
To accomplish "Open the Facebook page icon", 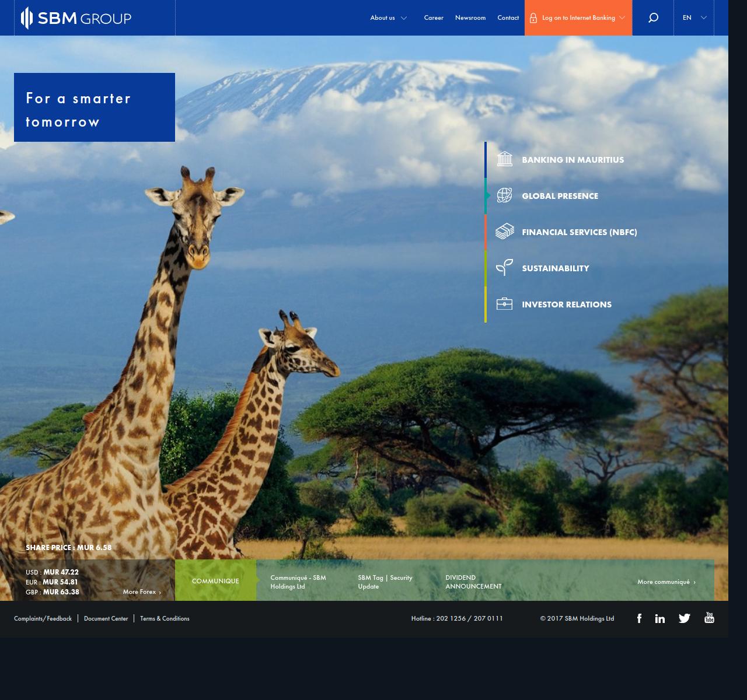I will tap(639, 618).
